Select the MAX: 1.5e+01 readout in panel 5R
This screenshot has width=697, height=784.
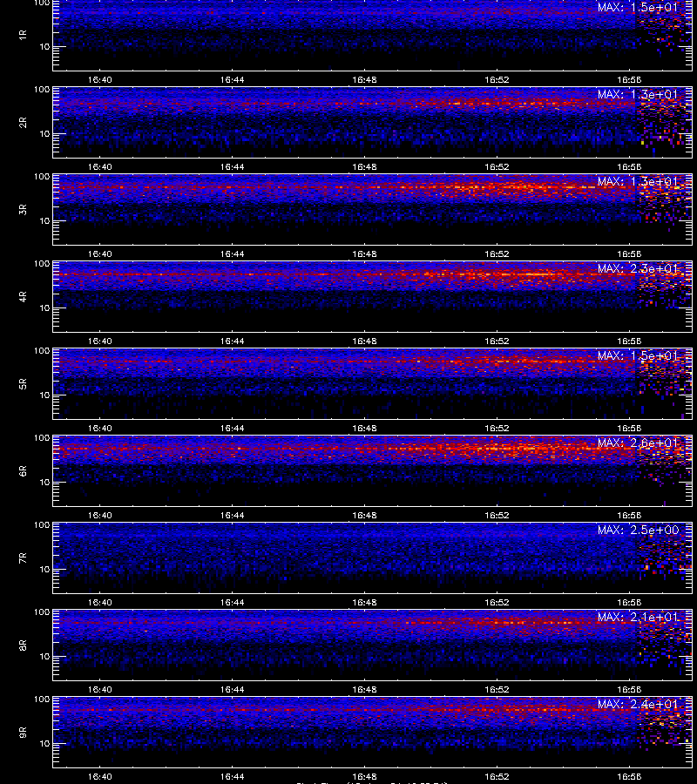pos(638,355)
